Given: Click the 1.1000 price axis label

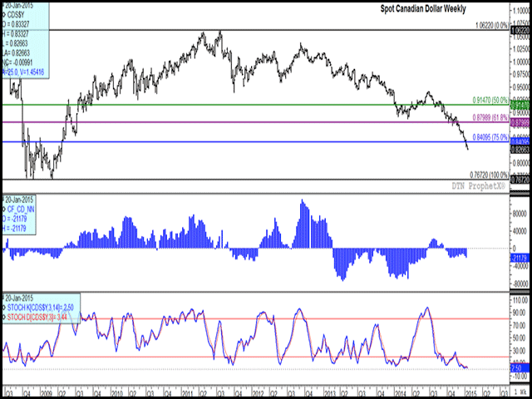Looking at the screenshot, I should 520,11.
